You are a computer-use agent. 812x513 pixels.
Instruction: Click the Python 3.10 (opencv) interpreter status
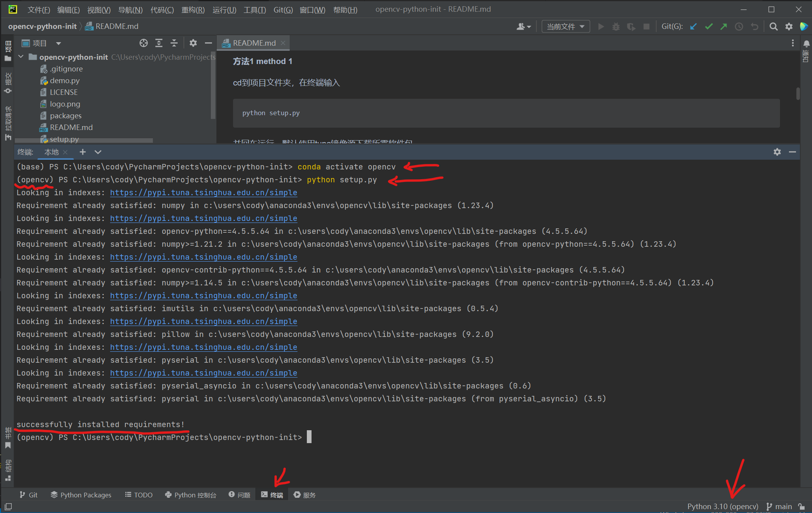pos(723,506)
